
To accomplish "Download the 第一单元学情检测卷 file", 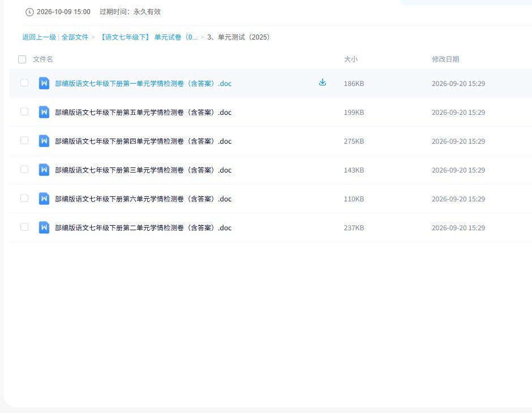I will click(323, 83).
